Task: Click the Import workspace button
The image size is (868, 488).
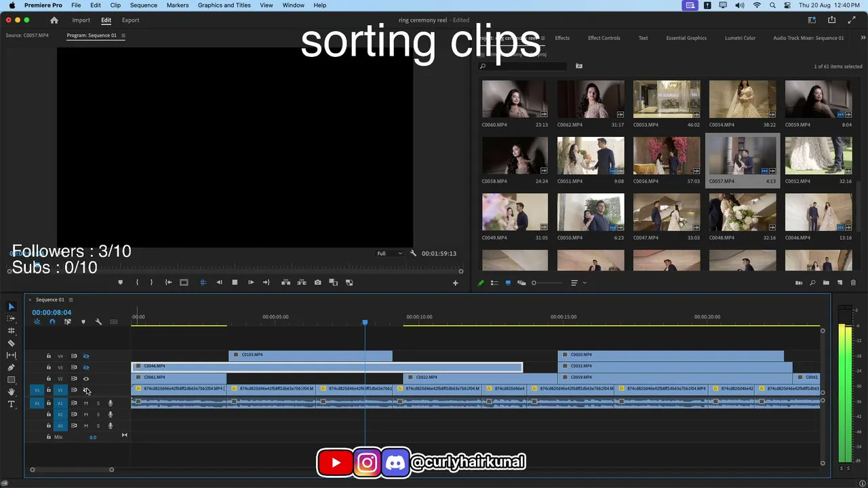Action: (x=81, y=20)
